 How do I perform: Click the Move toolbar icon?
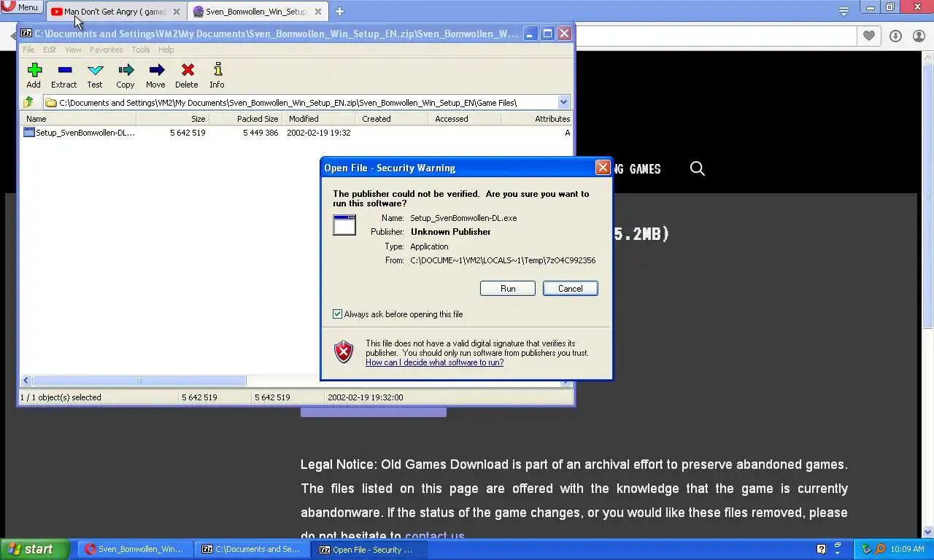coord(156,75)
